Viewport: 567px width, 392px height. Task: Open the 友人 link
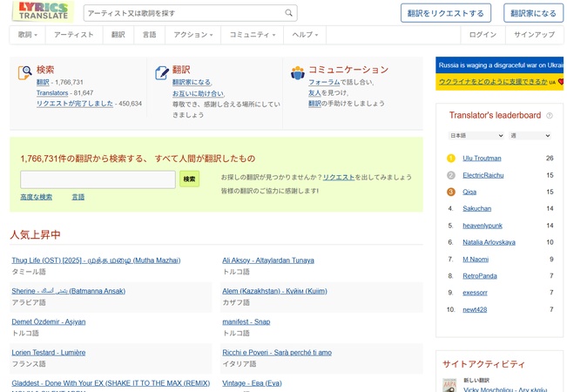[x=314, y=93]
